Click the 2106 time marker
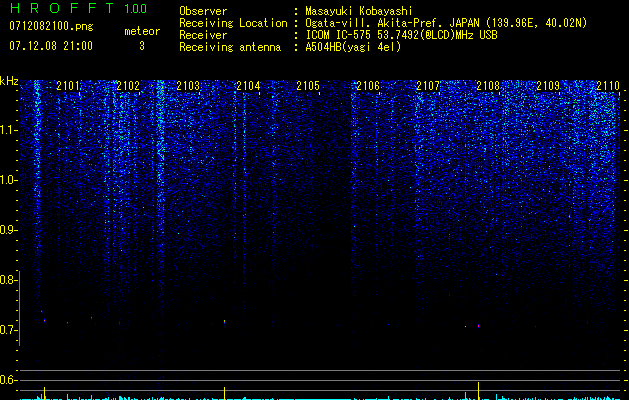 368,86
